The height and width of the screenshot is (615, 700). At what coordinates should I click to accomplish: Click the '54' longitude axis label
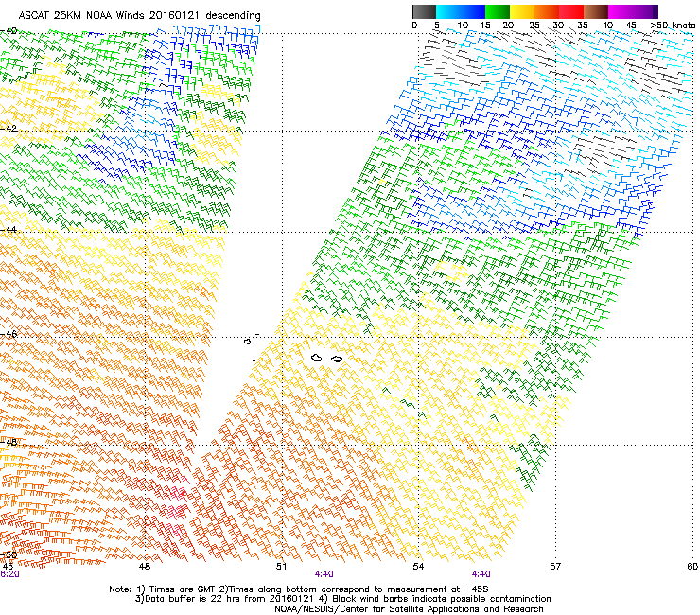tap(418, 566)
